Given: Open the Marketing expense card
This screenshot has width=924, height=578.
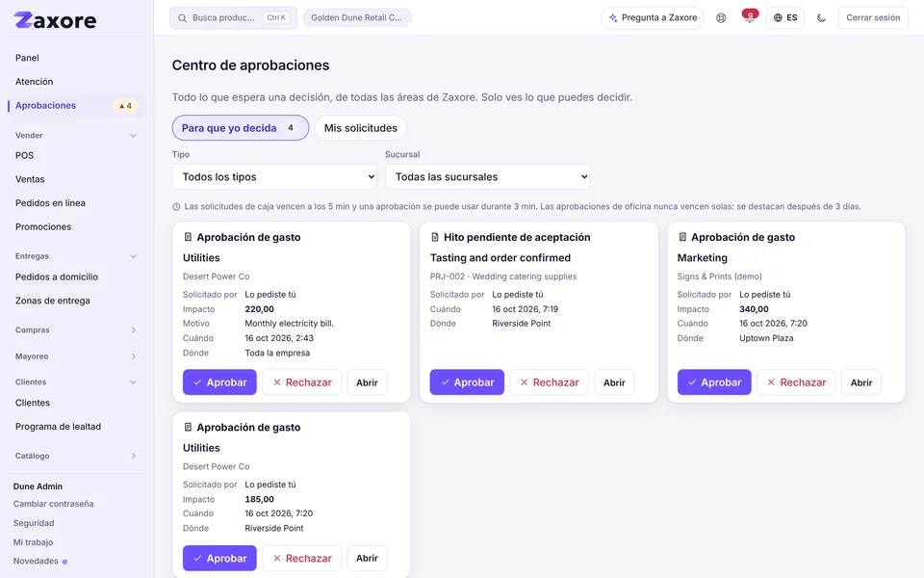Looking at the screenshot, I should tap(861, 382).
